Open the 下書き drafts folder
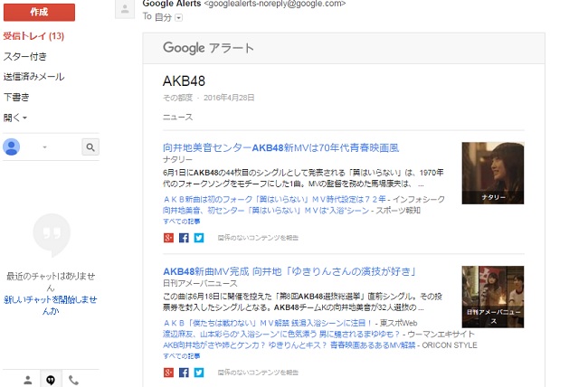Image resolution: width=588 pixels, height=387 pixels. coord(16,97)
